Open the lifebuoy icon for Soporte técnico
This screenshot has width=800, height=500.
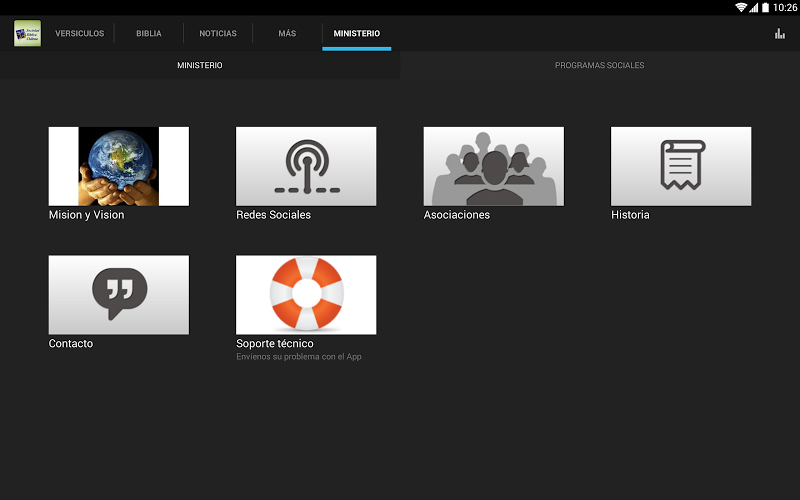pyautogui.click(x=306, y=294)
